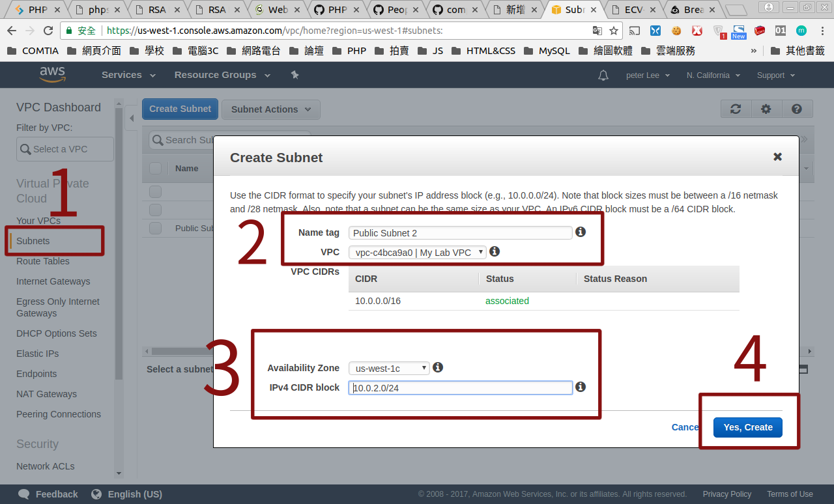The image size is (834, 504).
Task: Toggle the select-all checkbox in table header
Action: [x=156, y=169]
